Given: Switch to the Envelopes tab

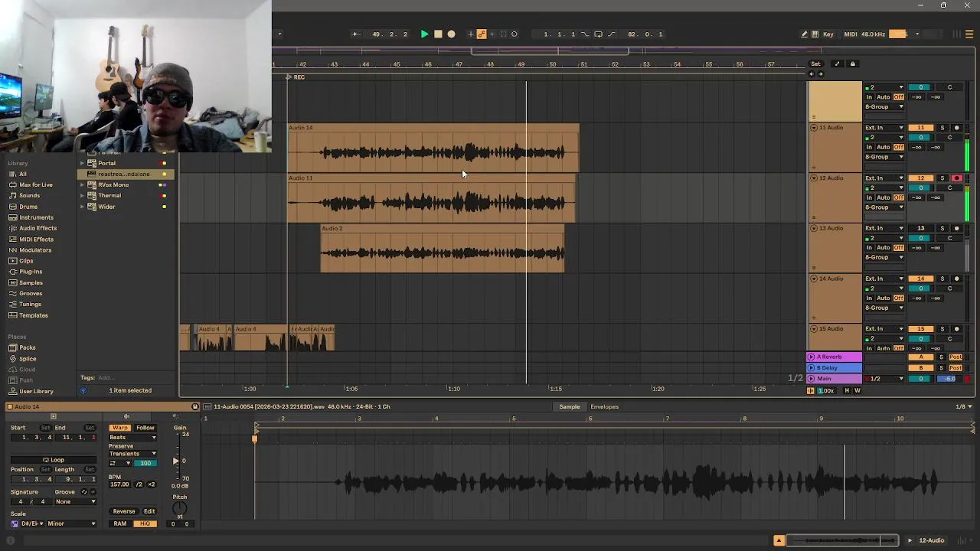Looking at the screenshot, I should [604, 406].
